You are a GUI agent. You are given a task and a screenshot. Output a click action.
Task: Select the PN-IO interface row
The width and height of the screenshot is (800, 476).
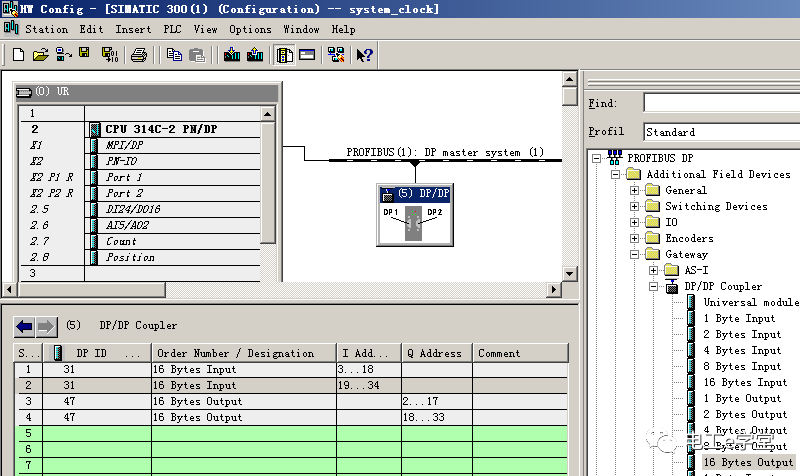pos(140,161)
